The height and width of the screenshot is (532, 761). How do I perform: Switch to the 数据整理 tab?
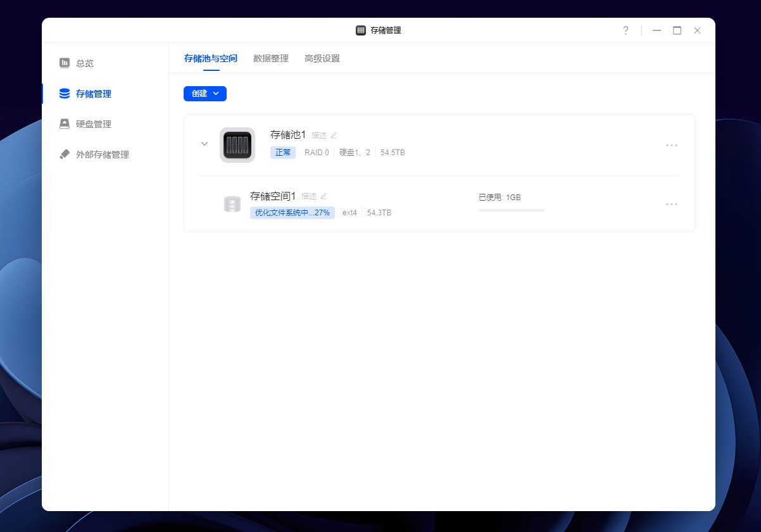[x=271, y=58]
